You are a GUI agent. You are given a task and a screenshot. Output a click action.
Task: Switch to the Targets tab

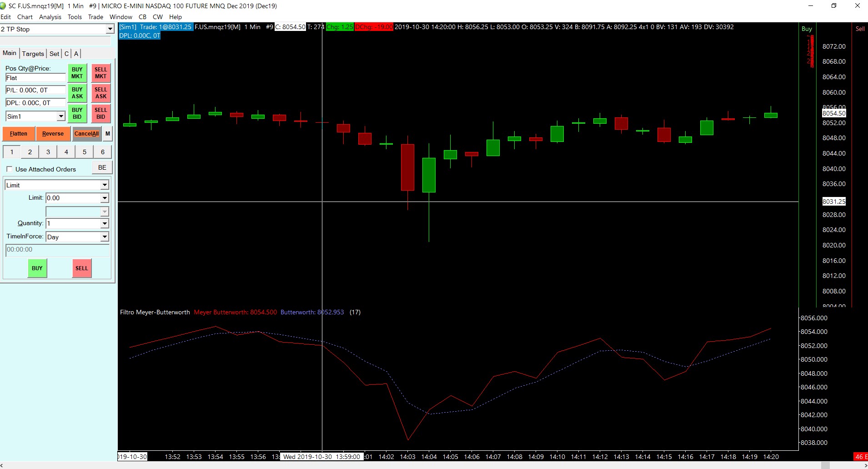point(33,54)
